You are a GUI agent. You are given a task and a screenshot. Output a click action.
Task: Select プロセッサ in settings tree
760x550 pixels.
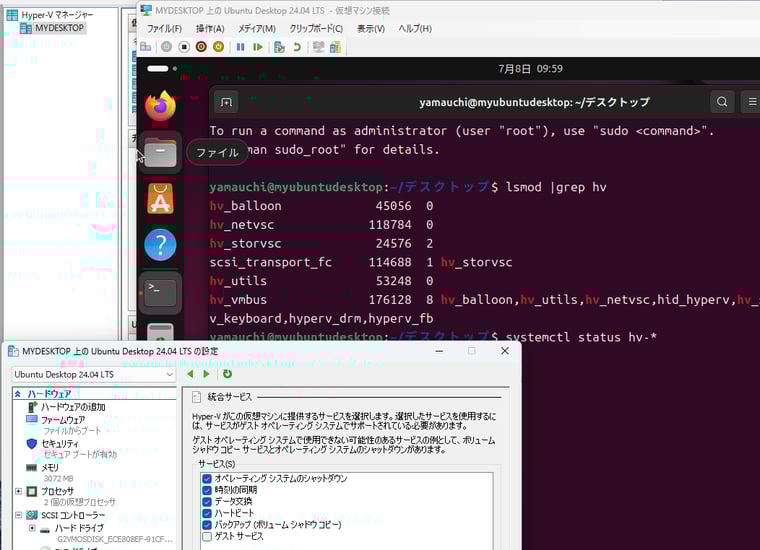(57, 491)
